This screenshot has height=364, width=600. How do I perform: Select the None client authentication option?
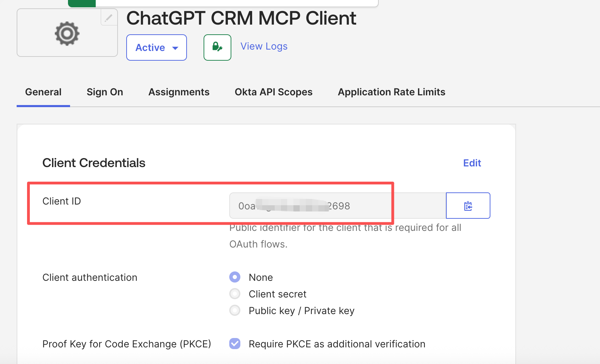235,277
